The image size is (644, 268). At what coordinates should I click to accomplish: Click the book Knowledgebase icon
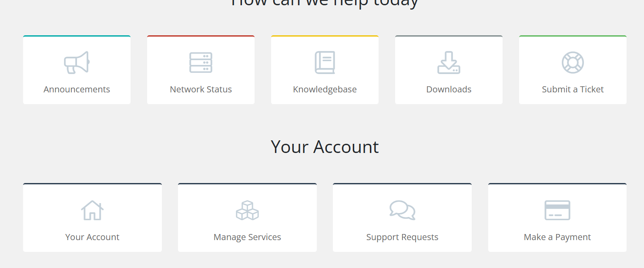[325, 62]
